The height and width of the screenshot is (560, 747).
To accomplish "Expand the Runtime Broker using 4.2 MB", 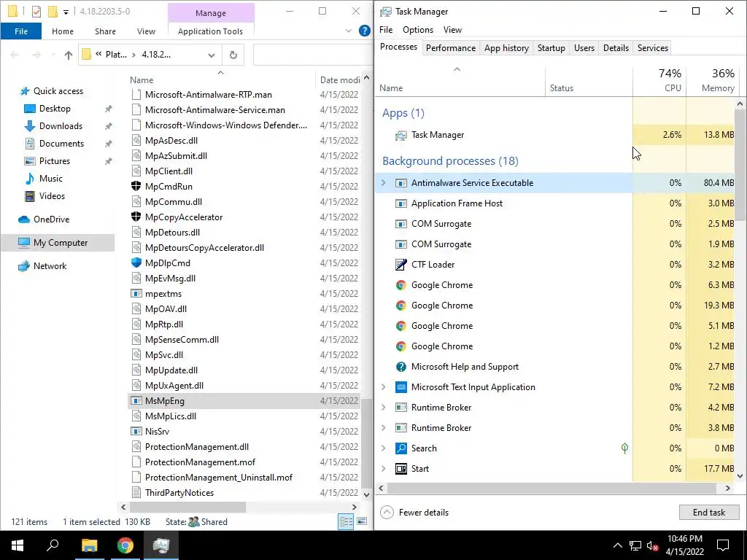I will pos(384,408).
